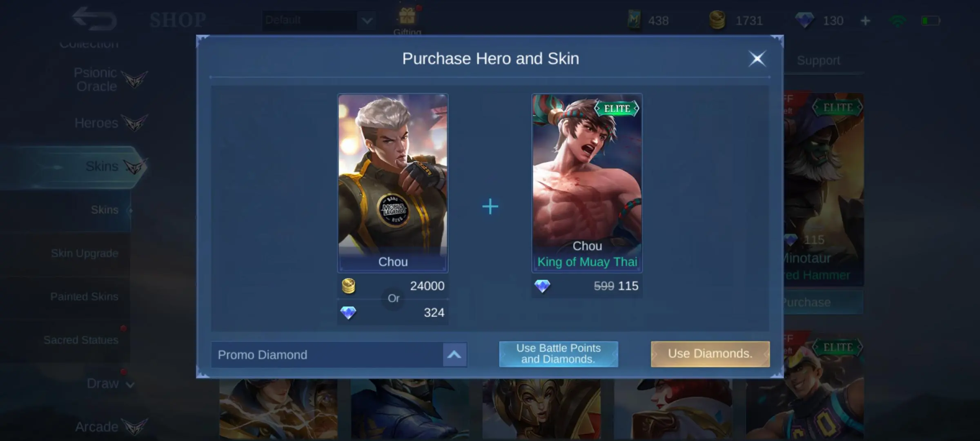980x441 pixels.
Task: Tap the battle points coin icon in header
Action: pyautogui.click(x=717, y=20)
